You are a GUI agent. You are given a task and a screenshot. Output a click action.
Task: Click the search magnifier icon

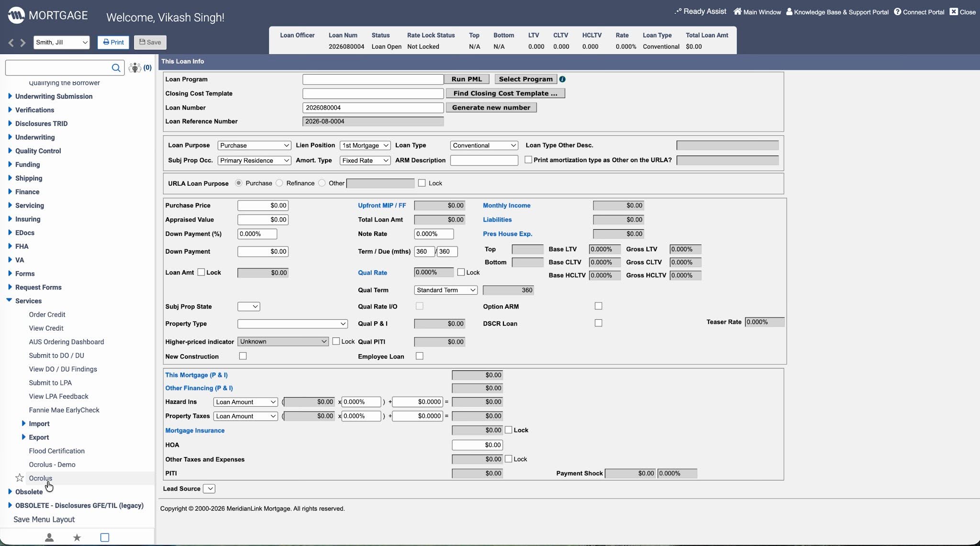click(x=116, y=68)
